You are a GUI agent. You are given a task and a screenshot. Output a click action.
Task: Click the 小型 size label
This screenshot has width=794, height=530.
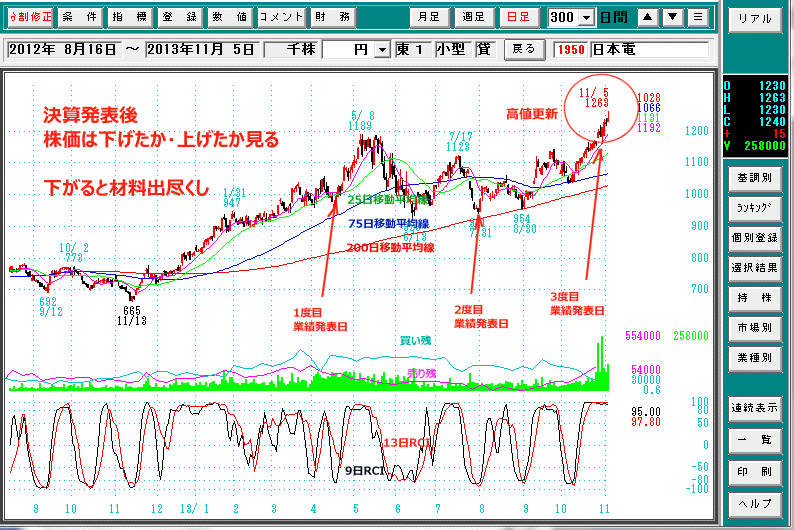[451, 50]
